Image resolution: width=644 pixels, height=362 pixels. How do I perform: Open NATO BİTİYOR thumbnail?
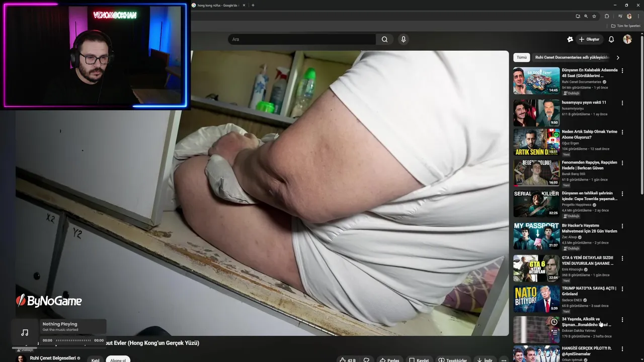pos(536,299)
